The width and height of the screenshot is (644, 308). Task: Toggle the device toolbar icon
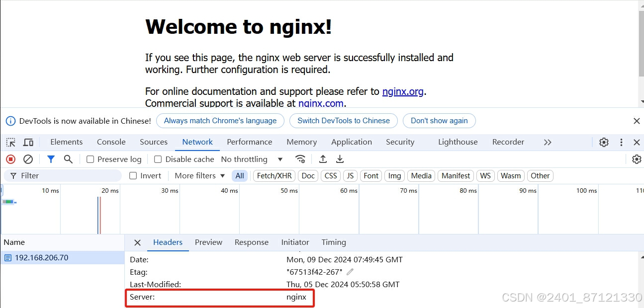click(28, 143)
